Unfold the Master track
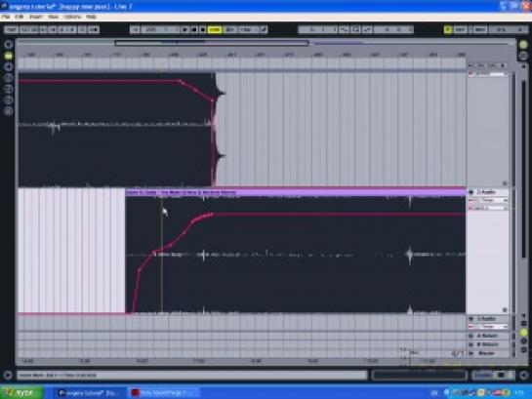 click(471, 353)
